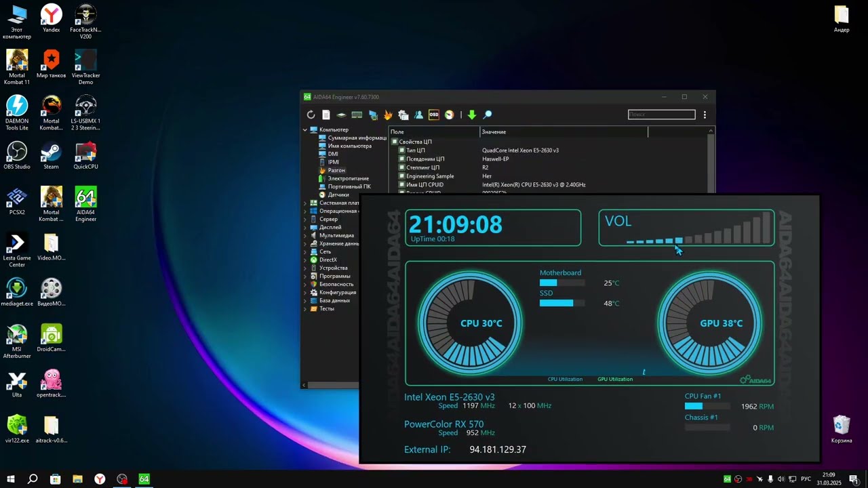The width and height of the screenshot is (868, 488).
Task: Click the Значение column header
Action: pyautogui.click(x=564, y=131)
